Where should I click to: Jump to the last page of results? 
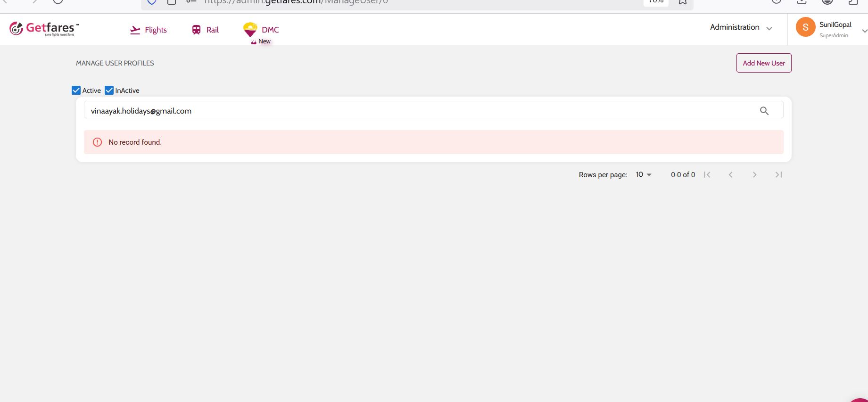[x=778, y=175]
